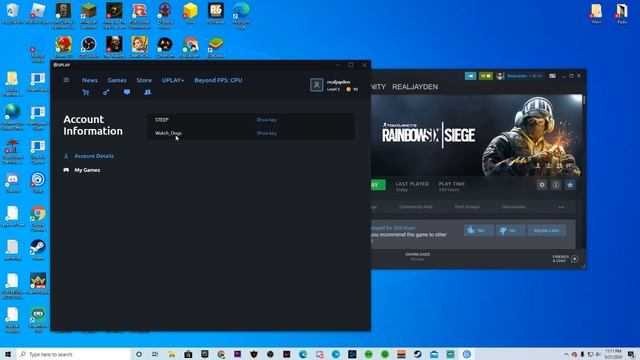
Task: Open the Uplay hamburger menu
Action: coord(66,80)
